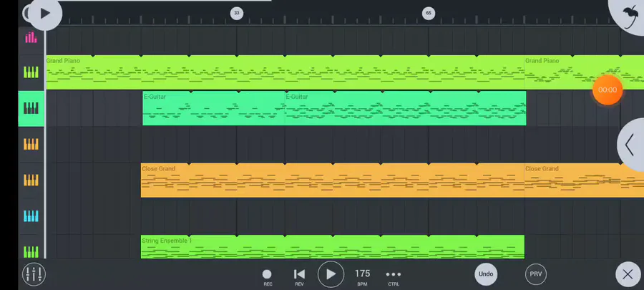This screenshot has height=290, width=644.
Task: Tap the play button at top left
Action: tap(45, 14)
